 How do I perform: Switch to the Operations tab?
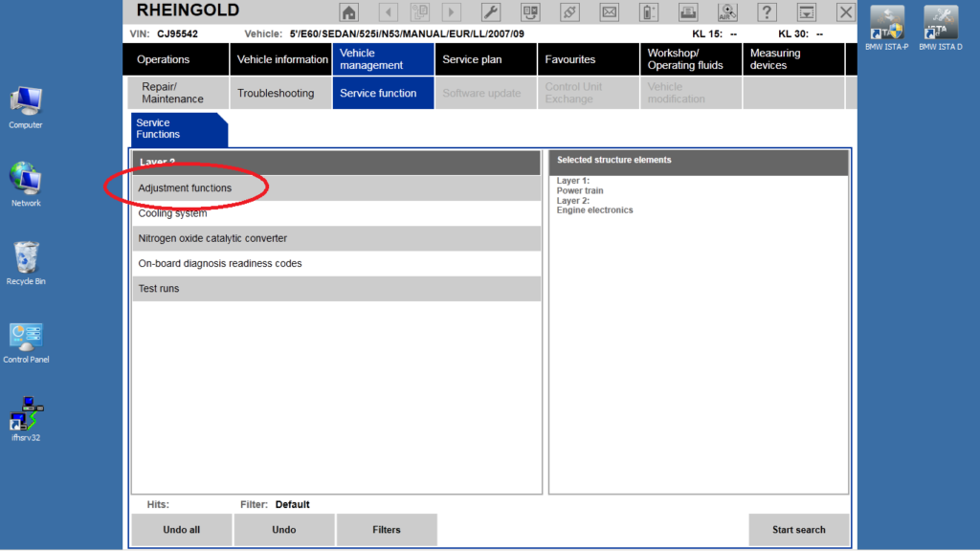(176, 59)
